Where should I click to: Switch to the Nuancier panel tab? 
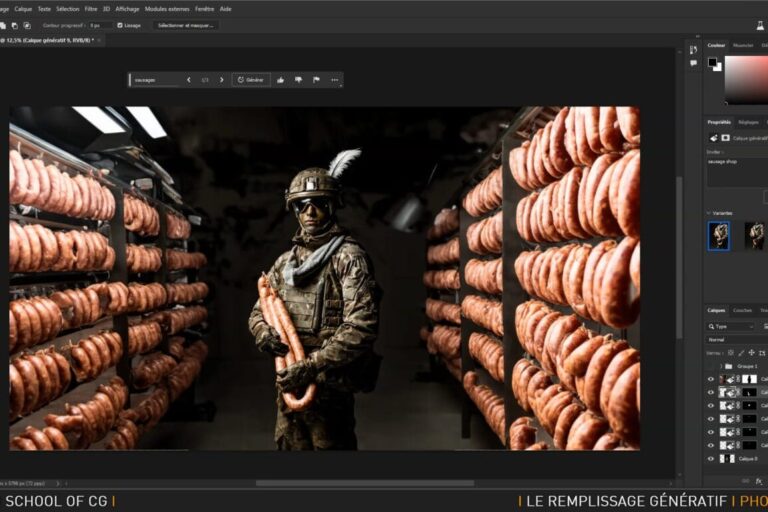point(743,45)
